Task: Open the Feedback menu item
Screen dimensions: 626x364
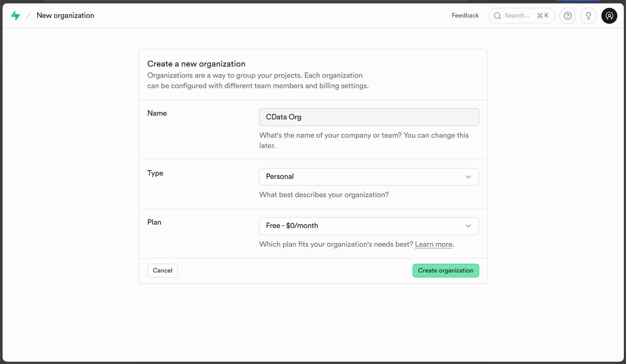Action: pos(465,15)
